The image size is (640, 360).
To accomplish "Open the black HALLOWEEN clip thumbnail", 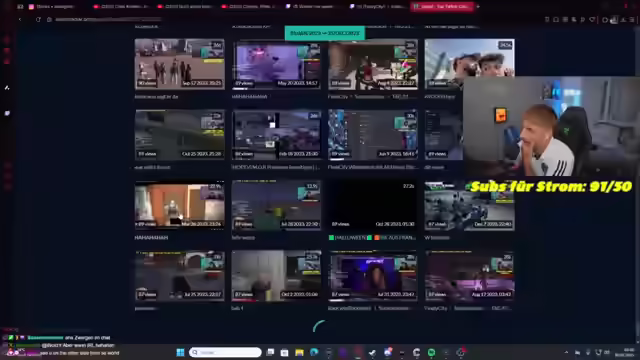I will [372, 204].
